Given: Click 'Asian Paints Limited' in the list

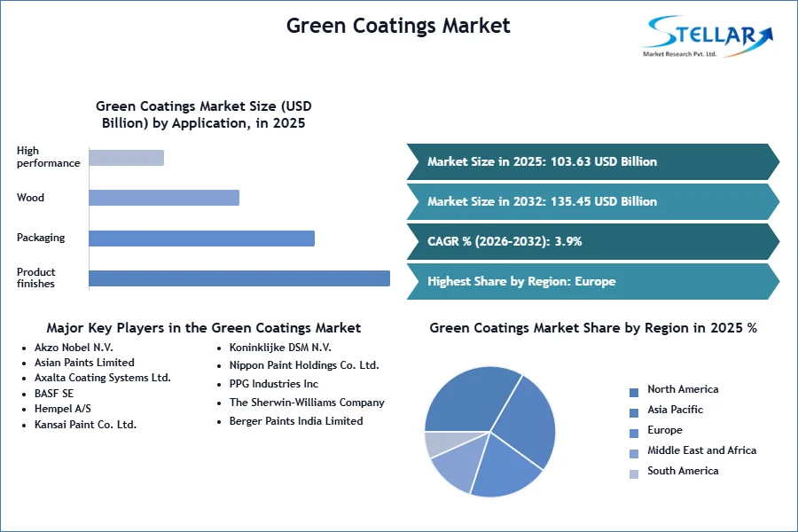Looking at the screenshot, I should pos(84,363).
